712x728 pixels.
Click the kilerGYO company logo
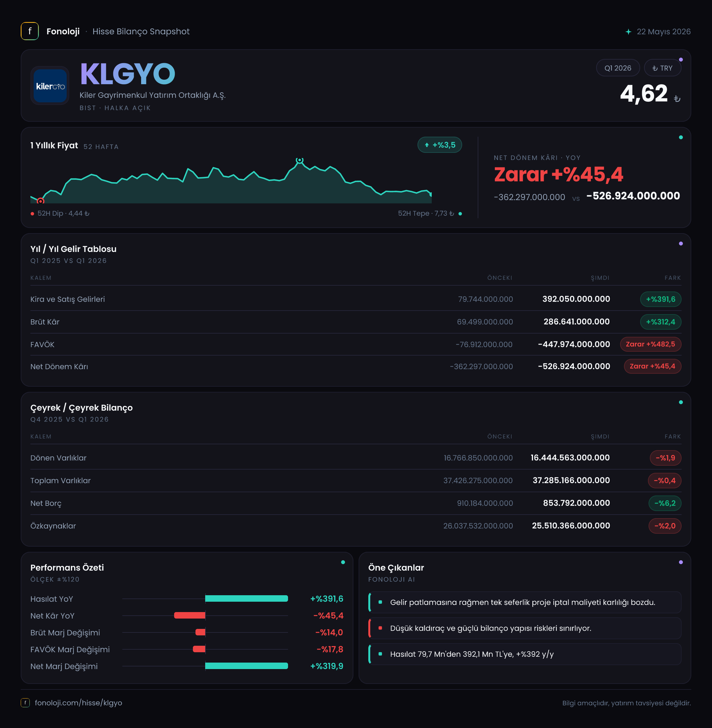click(50, 86)
